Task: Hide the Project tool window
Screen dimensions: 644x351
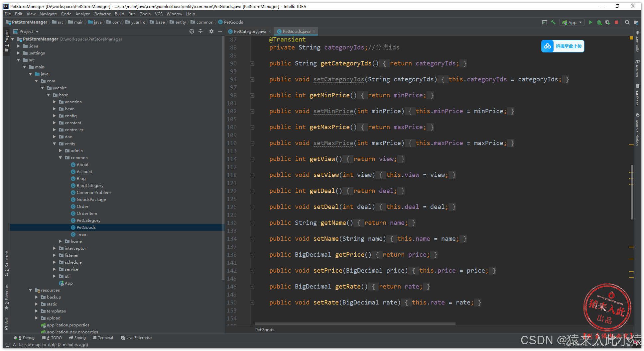Action: 220,31
